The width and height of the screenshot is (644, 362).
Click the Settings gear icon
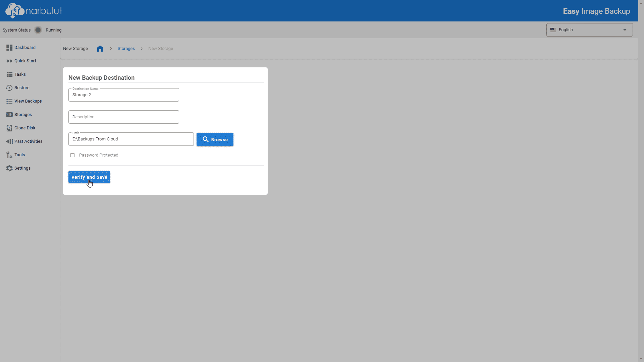[x=9, y=168]
